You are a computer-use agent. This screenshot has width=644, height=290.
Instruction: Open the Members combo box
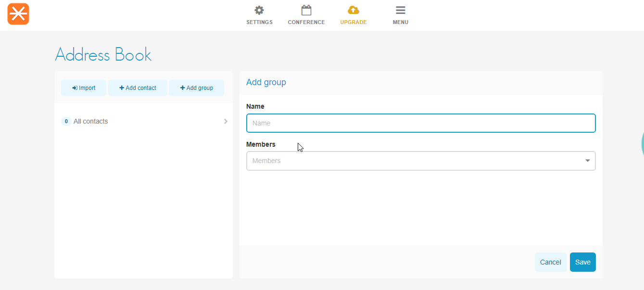414,161
